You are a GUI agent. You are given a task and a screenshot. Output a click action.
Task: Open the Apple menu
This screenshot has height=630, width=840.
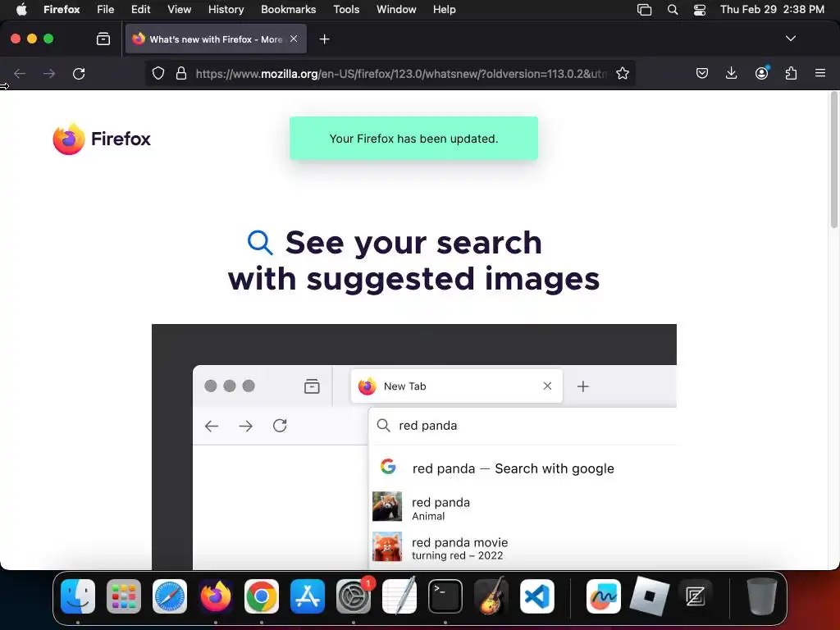(x=21, y=9)
